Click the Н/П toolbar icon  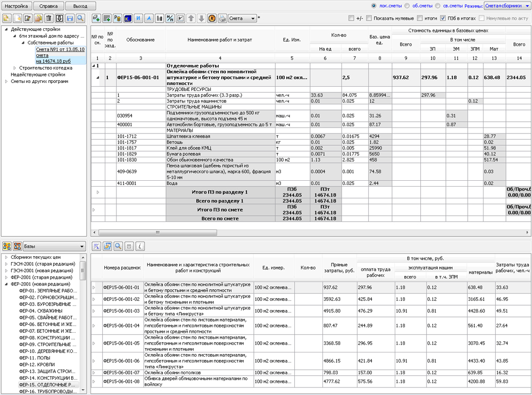pos(170,19)
